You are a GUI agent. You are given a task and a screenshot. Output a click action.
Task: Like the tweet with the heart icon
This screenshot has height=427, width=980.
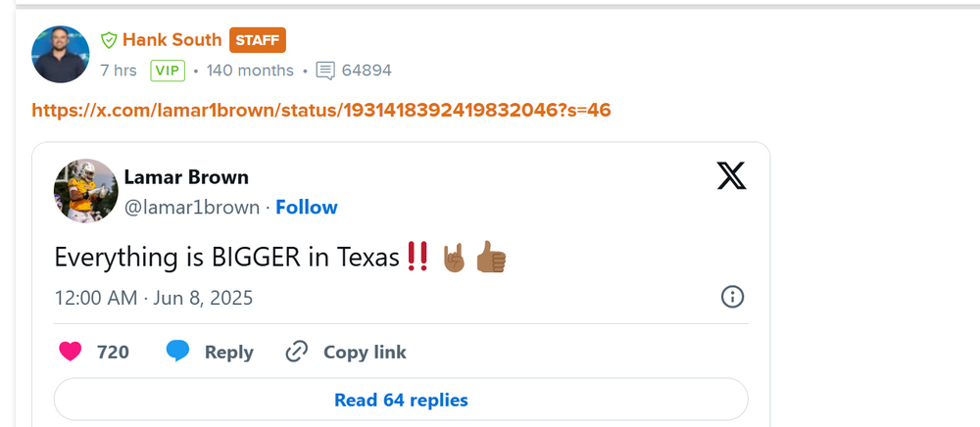(x=71, y=352)
